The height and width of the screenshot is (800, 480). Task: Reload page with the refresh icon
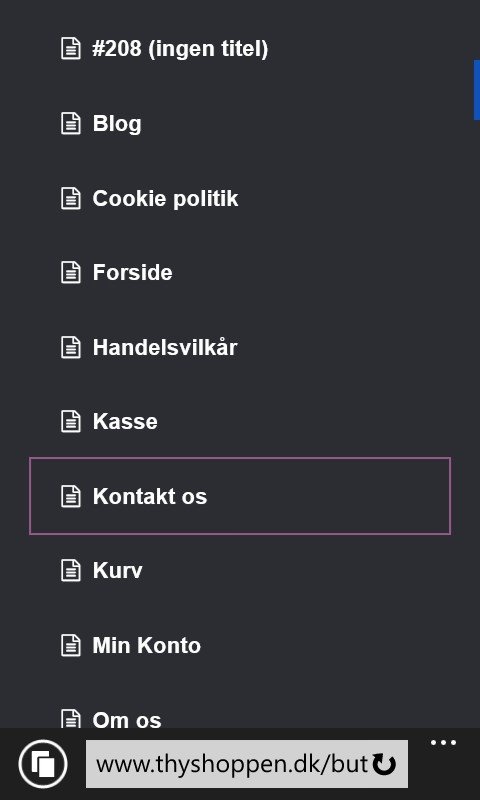click(384, 764)
